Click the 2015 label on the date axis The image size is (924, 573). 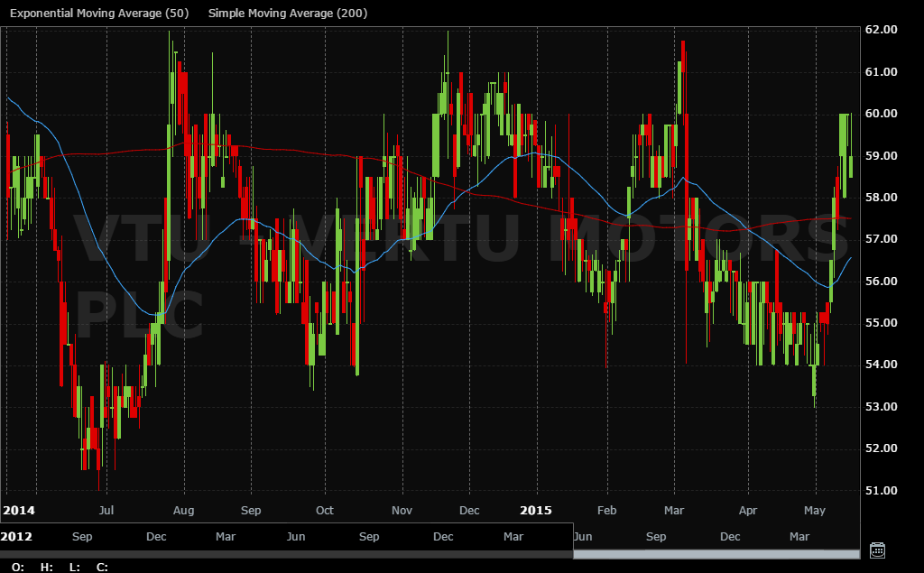(536, 510)
